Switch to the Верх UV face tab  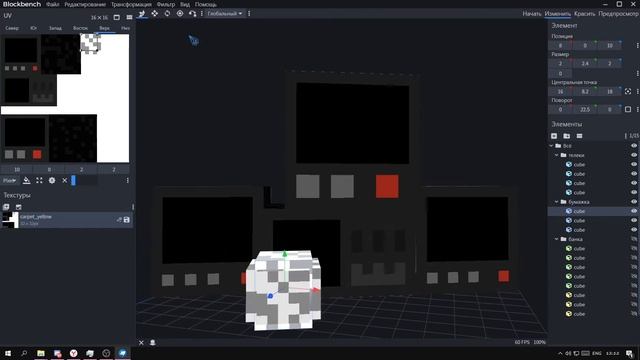click(x=104, y=28)
